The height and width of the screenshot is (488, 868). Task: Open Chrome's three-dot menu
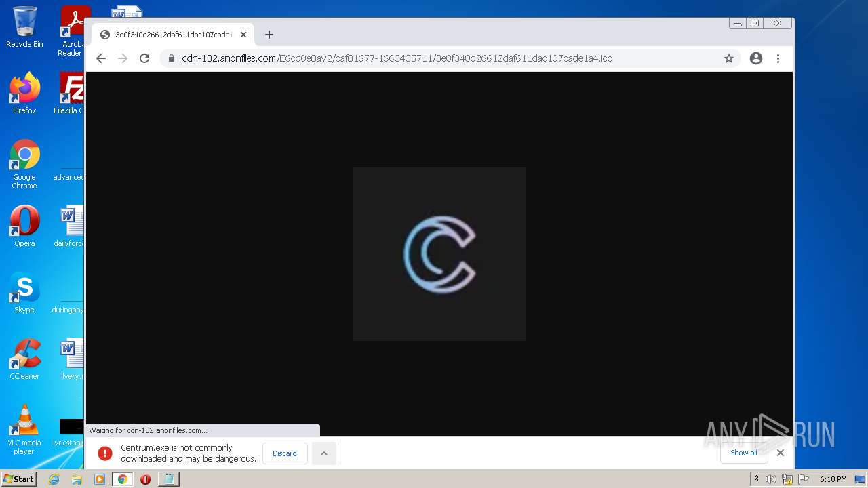tap(778, 58)
